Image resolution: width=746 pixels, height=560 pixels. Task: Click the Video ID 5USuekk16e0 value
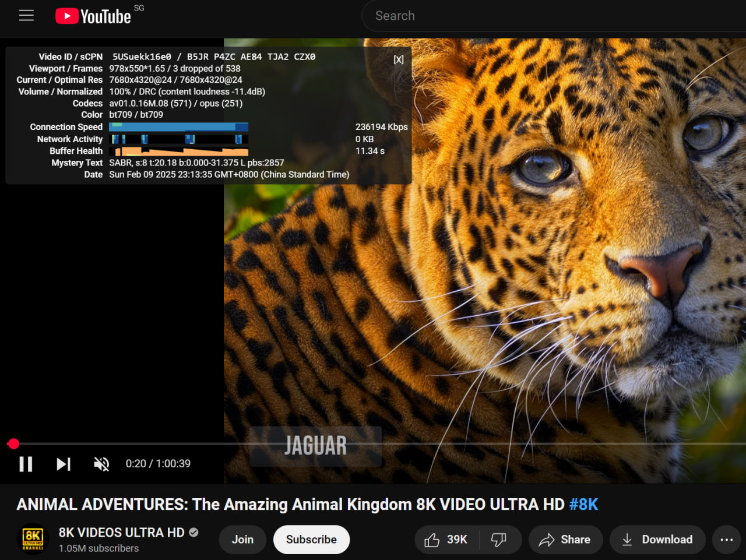coord(142,57)
